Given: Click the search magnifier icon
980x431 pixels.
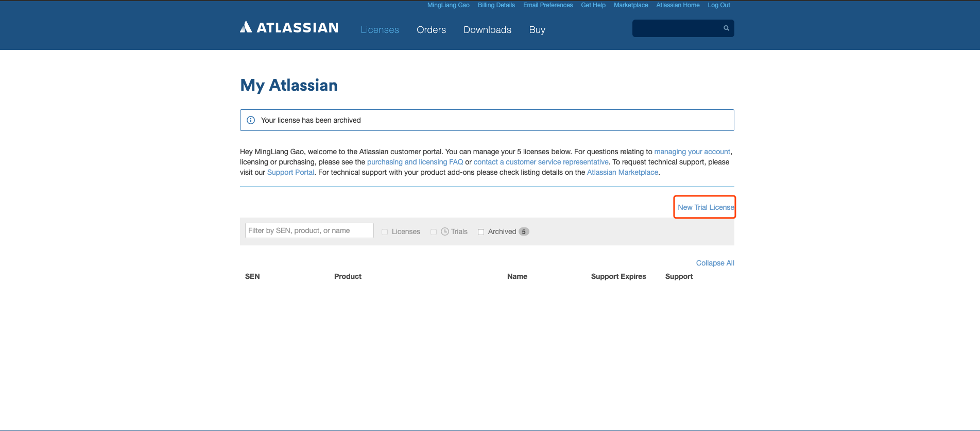Looking at the screenshot, I should coord(726,28).
